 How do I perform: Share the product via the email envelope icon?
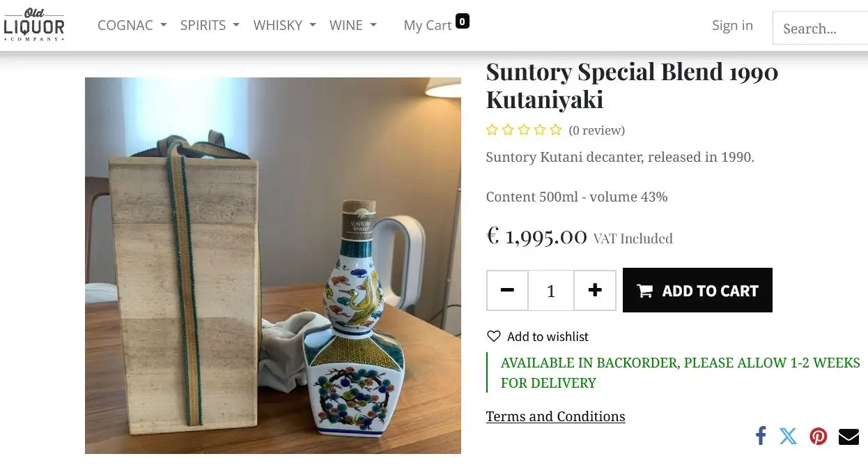pos(848,436)
